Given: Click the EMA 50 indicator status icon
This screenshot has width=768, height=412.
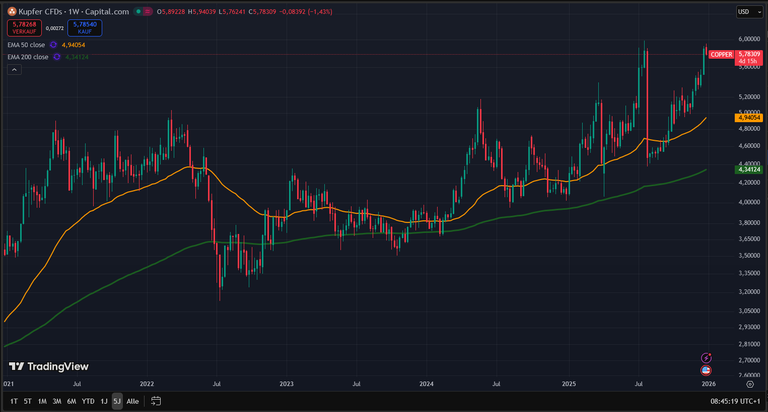Looking at the screenshot, I should [x=55, y=45].
